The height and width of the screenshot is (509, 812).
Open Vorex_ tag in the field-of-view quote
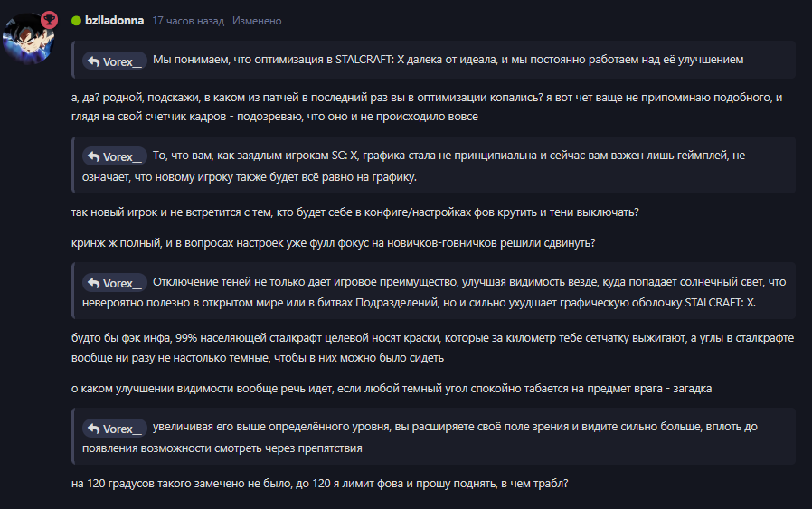(115, 429)
